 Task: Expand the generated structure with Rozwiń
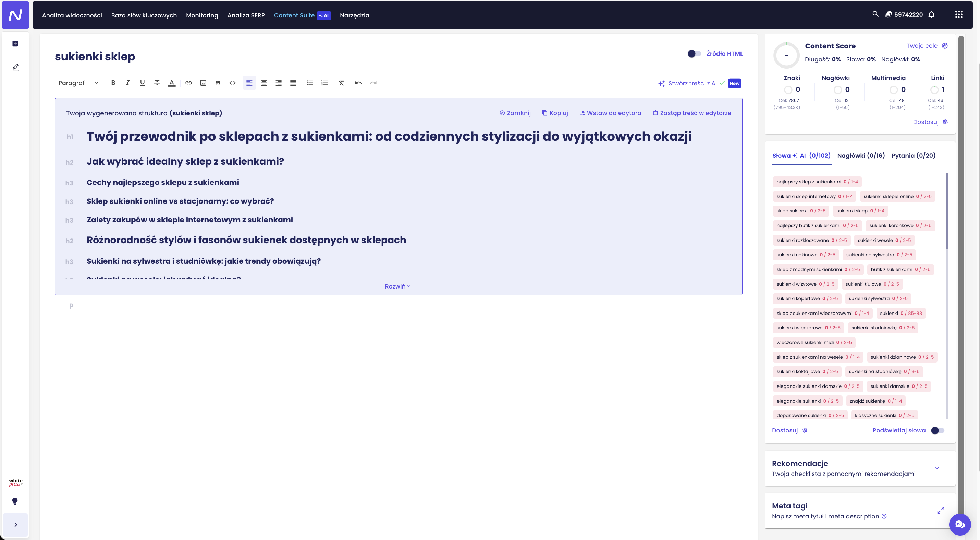[x=397, y=286]
